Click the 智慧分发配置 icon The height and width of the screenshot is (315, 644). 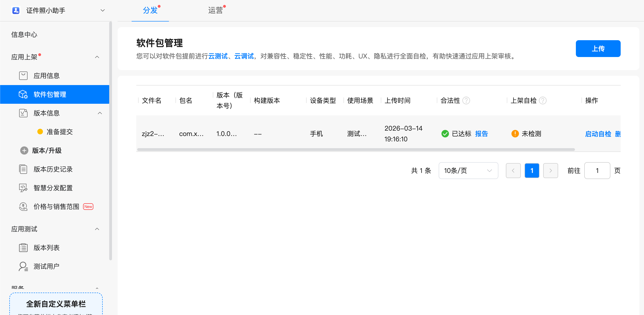tap(23, 188)
